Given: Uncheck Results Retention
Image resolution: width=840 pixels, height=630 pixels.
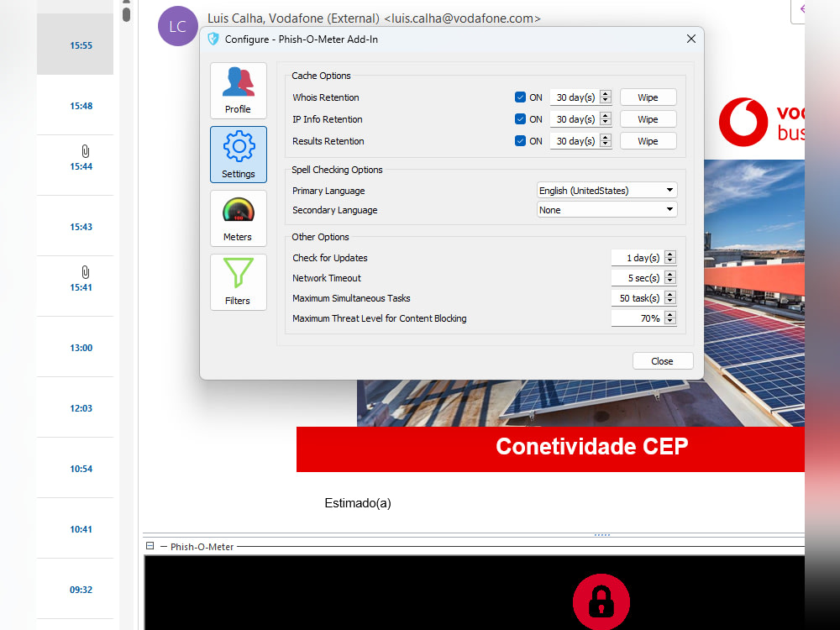Looking at the screenshot, I should [x=521, y=140].
